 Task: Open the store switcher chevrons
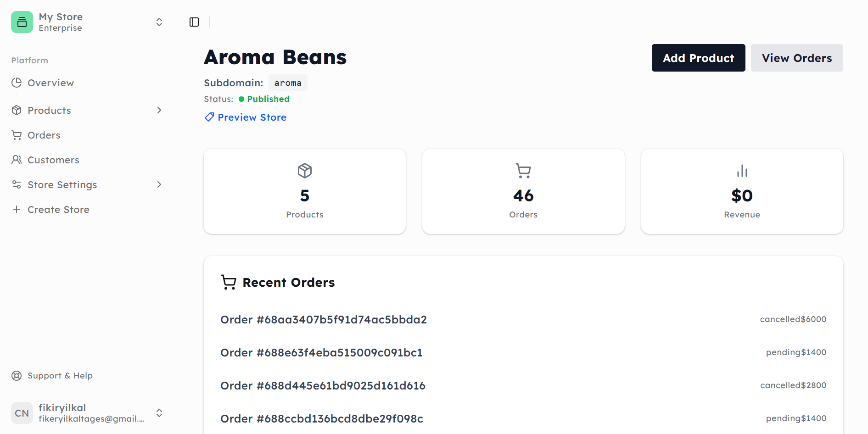(x=159, y=22)
